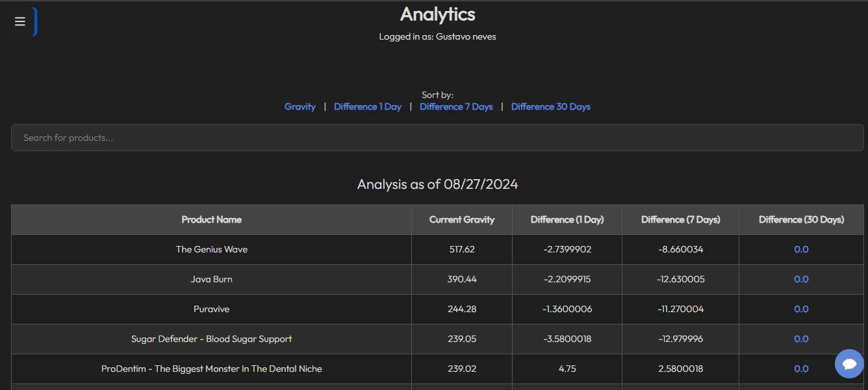This screenshot has width=868, height=390.
Task: Select the Java Burn product name
Action: (x=212, y=279)
